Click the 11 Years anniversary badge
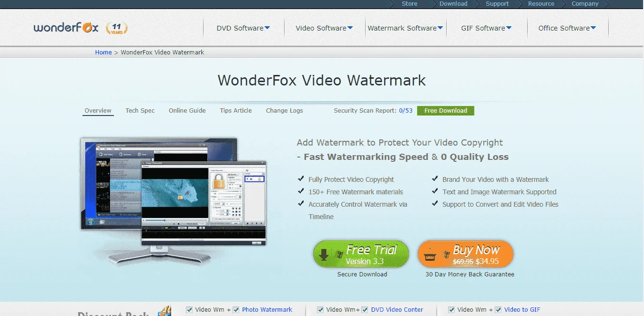644x316 pixels. coord(117,28)
